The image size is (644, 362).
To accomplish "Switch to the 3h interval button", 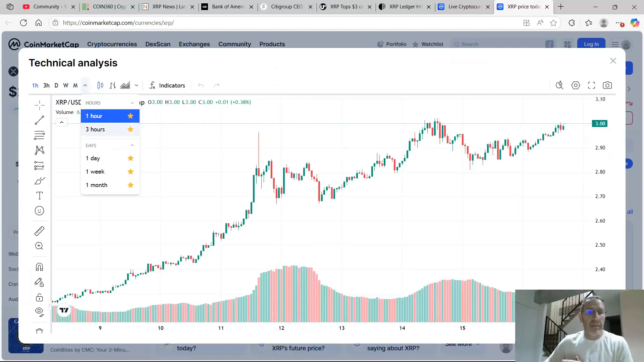I will pyautogui.click(x=46, y=85).
